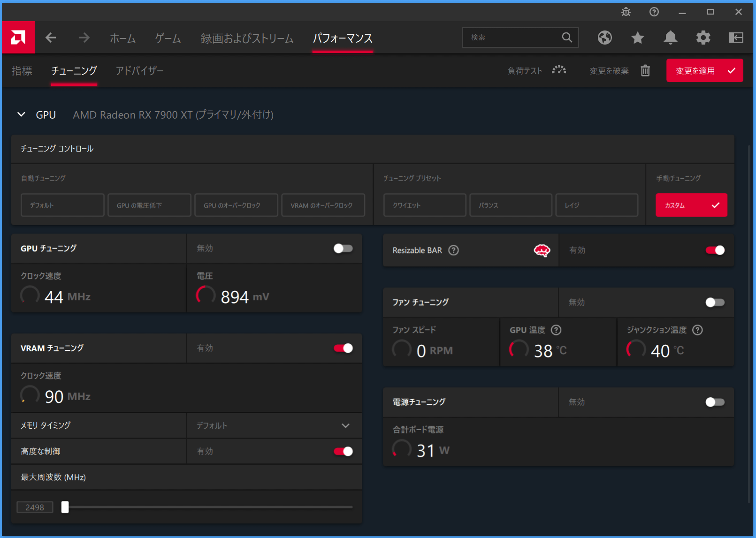
Task: Minimize the window
Action: 682,12
